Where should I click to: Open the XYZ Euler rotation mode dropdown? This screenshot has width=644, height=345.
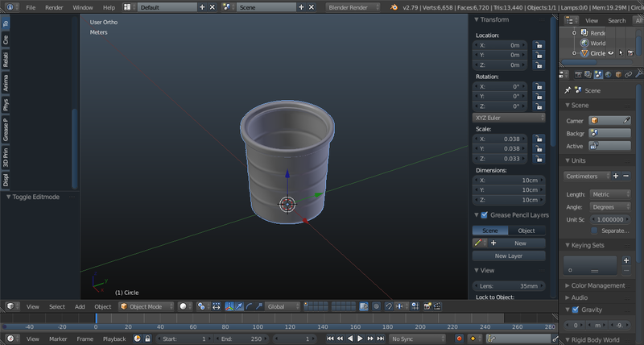[509, 118]
